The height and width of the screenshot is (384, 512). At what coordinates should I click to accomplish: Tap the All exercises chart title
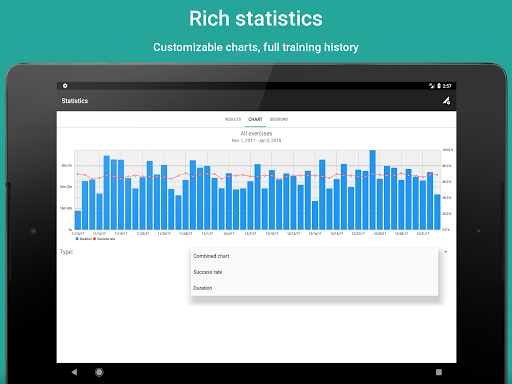pos(256,133)
